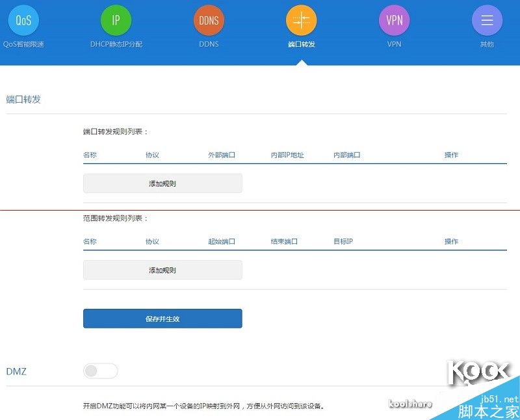Click the DMZ section label
Viewport: 520px width, 420px height.
pos(16,371)
